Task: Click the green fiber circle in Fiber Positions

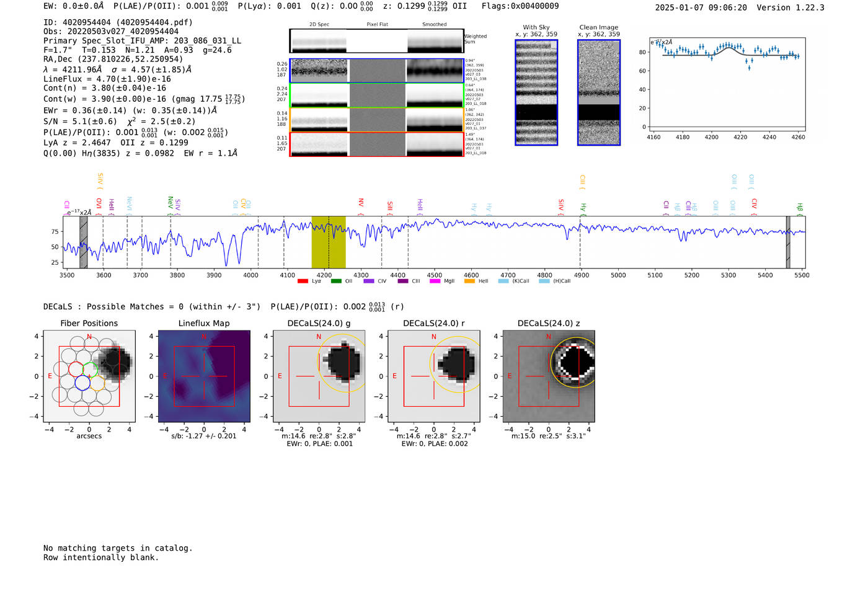Action: 90,369
